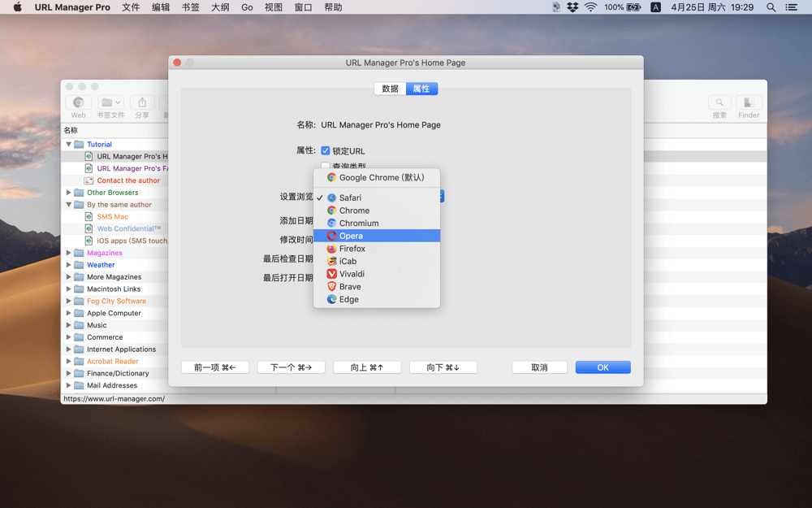Open the 大纲 menu
The image size is (812, 508).
(220, 7)
